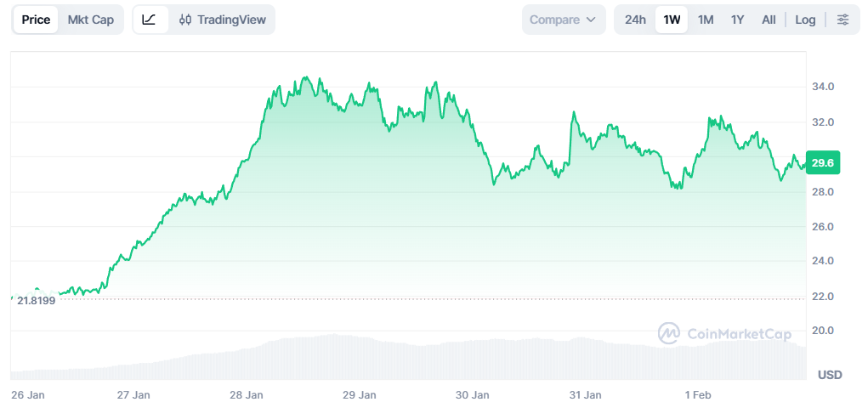Display the All time range

point(769,20)
